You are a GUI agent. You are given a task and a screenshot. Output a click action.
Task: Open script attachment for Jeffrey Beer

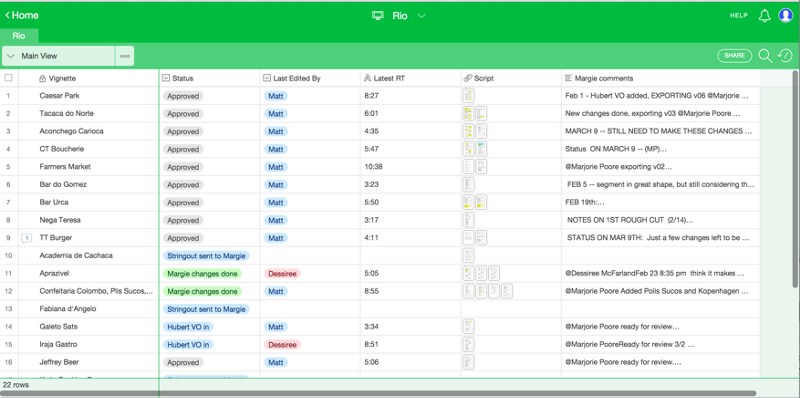pyautogui.click(x=468, y=362)
